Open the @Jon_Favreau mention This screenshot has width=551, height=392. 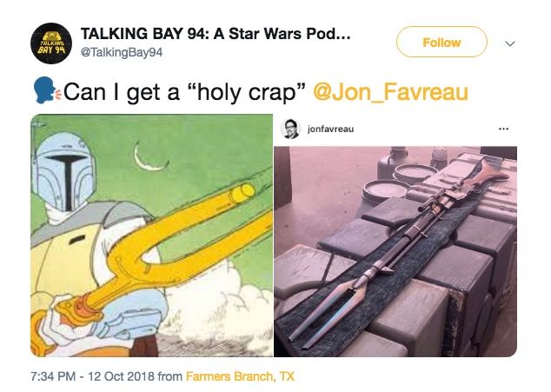point(390,92)
